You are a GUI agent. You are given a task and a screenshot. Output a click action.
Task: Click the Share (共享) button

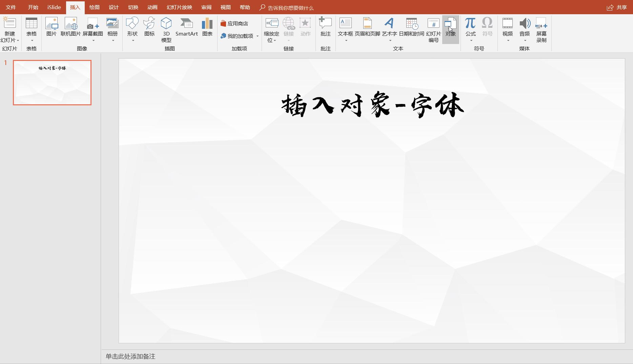point(617,7)
